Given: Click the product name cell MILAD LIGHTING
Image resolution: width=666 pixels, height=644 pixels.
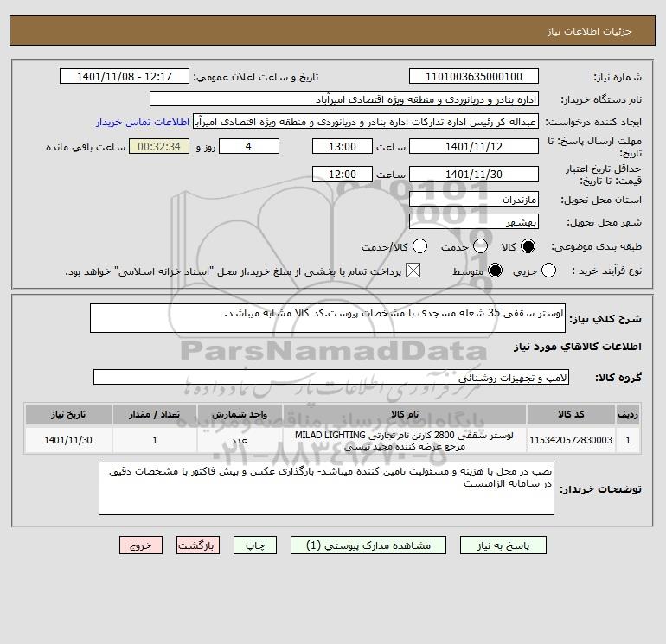Looking at the screenshot, I should (405, 440).
